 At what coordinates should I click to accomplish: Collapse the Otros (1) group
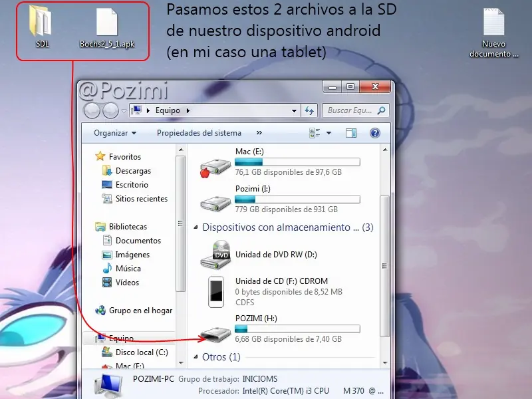pyautogui.click(x=196, y=356)
